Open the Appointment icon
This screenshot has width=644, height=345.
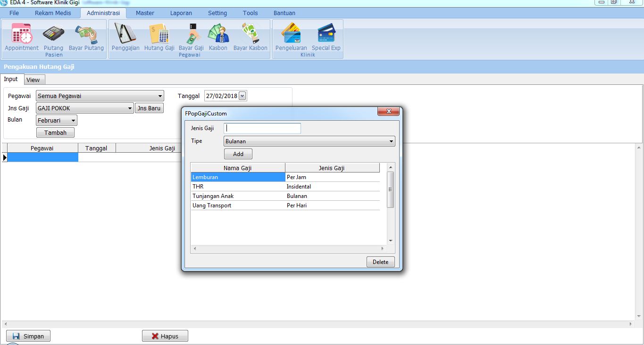pos(22,37)
